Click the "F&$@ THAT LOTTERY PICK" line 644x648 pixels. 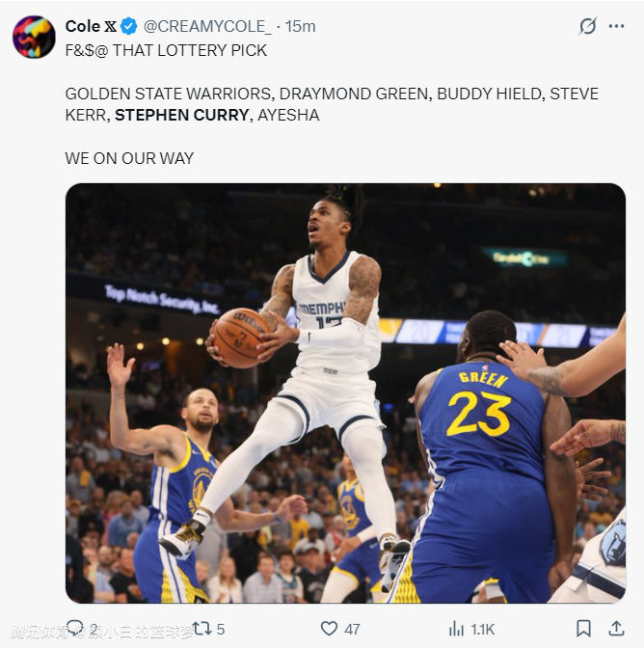(166, 50)
